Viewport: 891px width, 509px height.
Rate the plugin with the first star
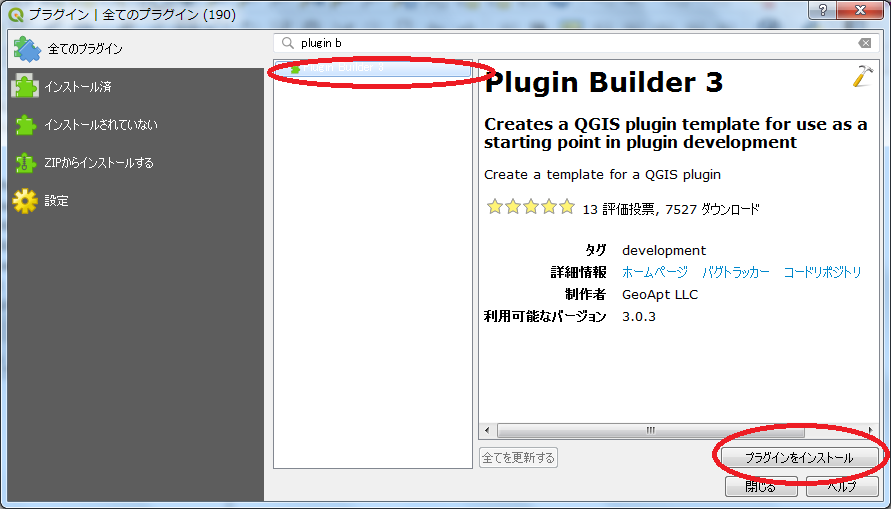[x=495, y=207]
